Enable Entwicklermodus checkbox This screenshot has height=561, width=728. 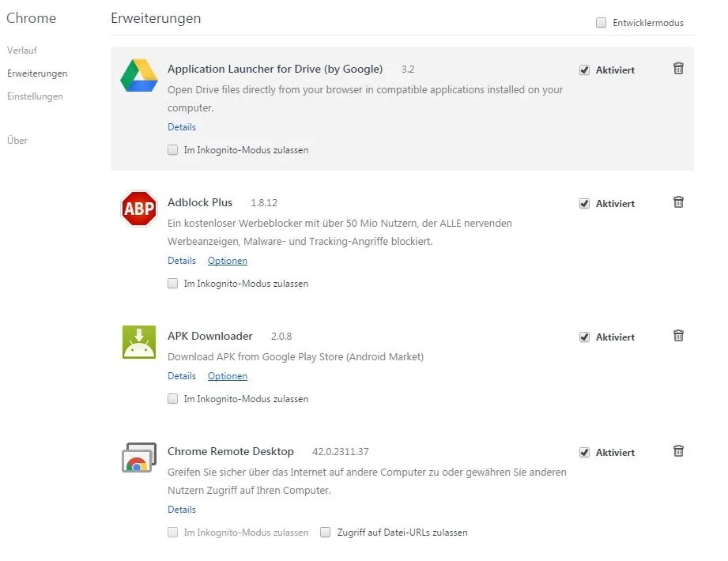(x=601, y=23)
